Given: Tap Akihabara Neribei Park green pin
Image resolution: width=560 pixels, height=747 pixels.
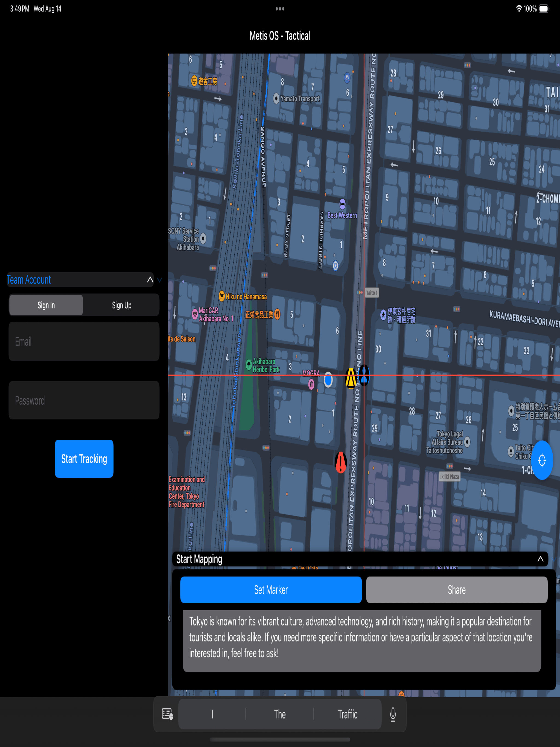Looking at the screenshot, I should pos(249,365).
